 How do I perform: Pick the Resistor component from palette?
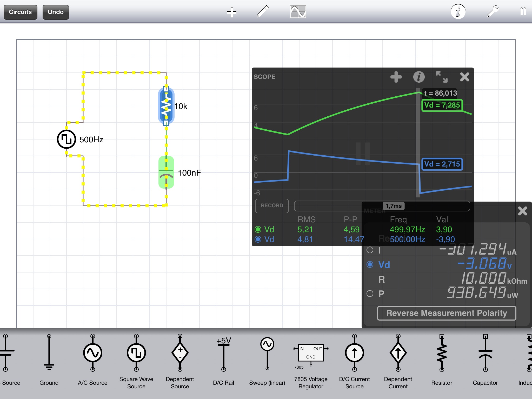(x=442, y=361)
